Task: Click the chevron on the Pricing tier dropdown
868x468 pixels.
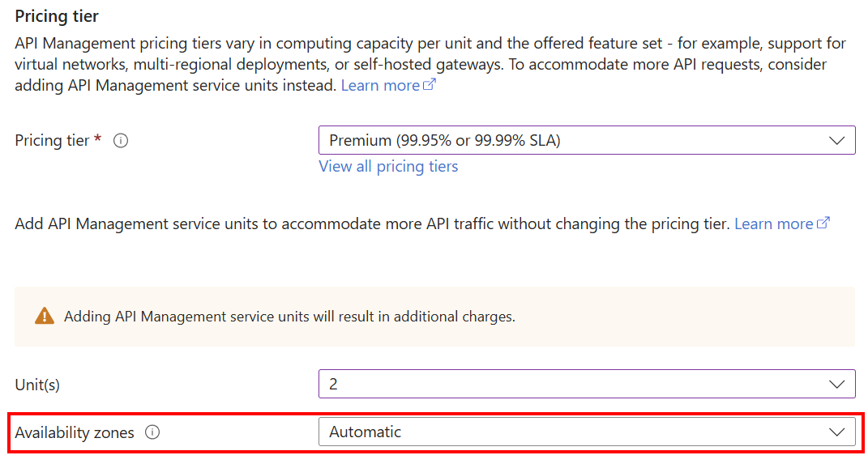Action: [x=838, y=139]
